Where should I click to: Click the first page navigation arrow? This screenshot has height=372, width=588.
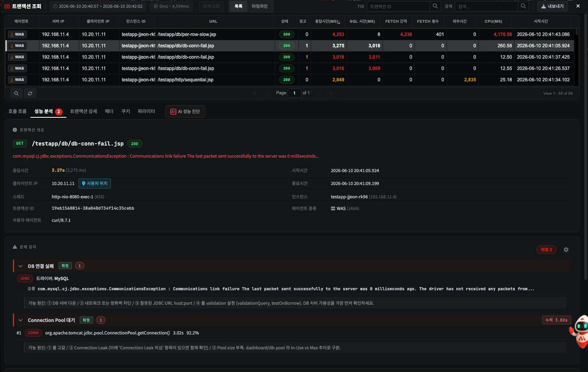(x=255, y=93)
